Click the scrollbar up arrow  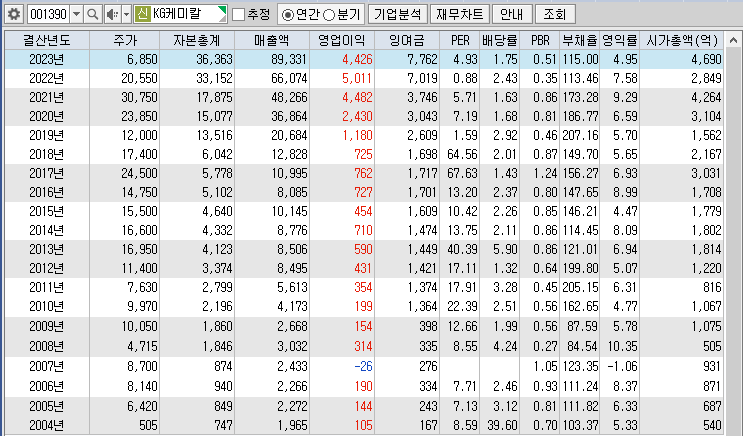733,41
